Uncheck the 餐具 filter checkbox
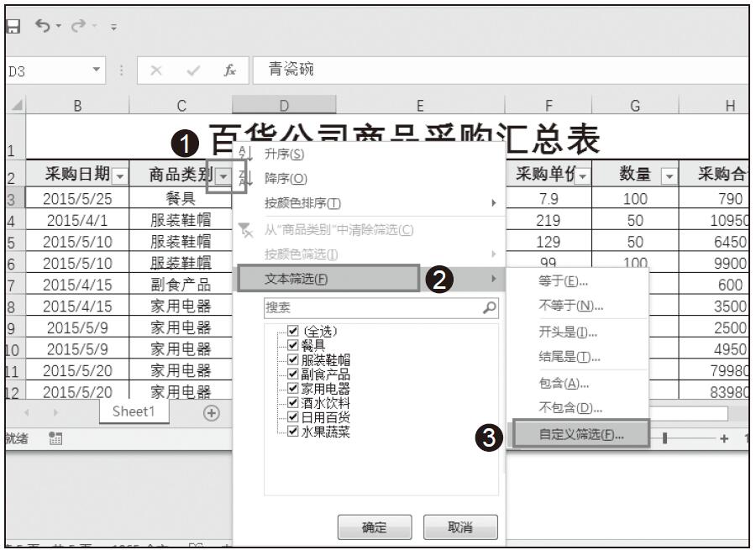This screenshot has height=550, width=756. pos(292,345)
